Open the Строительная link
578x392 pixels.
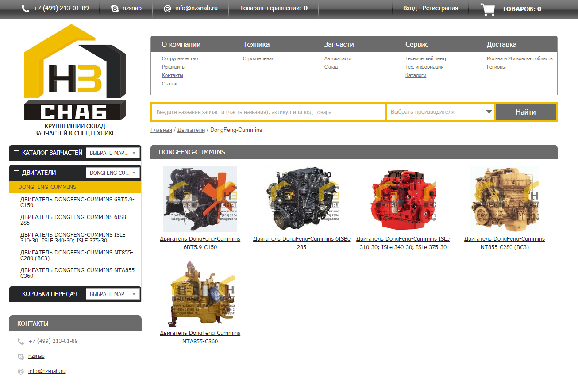[258, 58]
